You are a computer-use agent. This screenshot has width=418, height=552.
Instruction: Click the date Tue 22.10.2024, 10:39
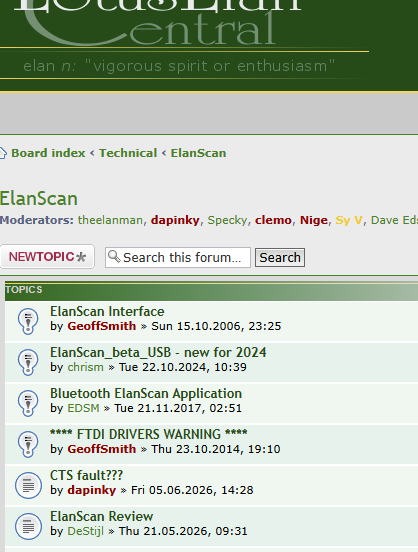183,367
